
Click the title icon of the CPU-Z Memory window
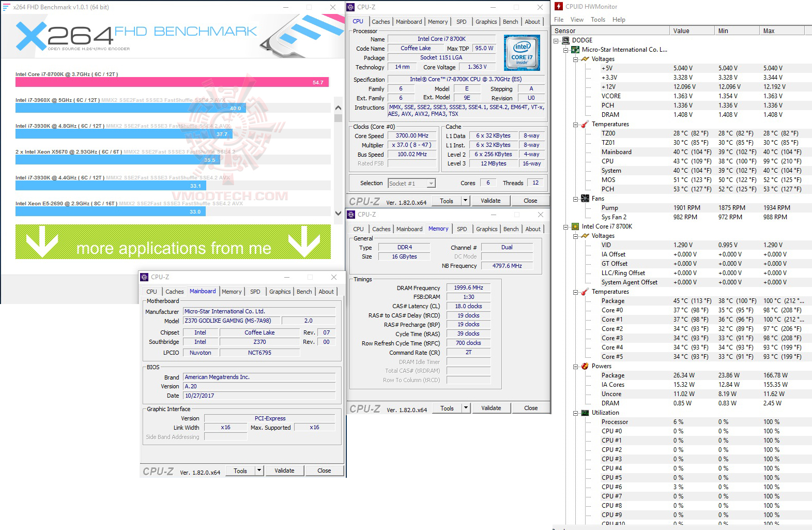tap(351, 215)
